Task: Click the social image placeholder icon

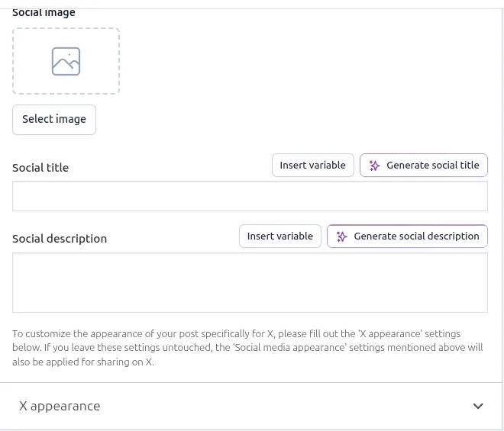Action: tap(66, 61)
